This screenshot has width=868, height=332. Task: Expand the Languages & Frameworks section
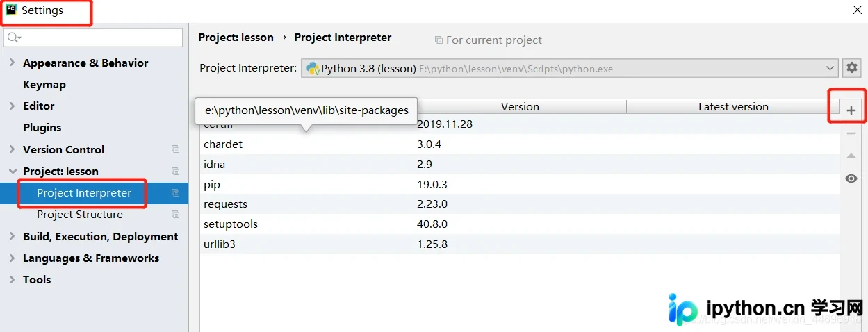pos(12,258)
